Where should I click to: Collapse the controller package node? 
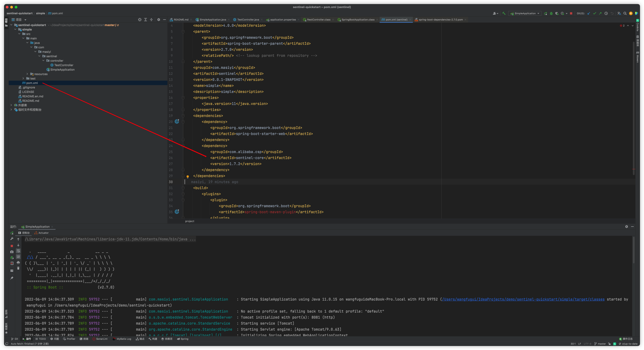coord(43,61)
